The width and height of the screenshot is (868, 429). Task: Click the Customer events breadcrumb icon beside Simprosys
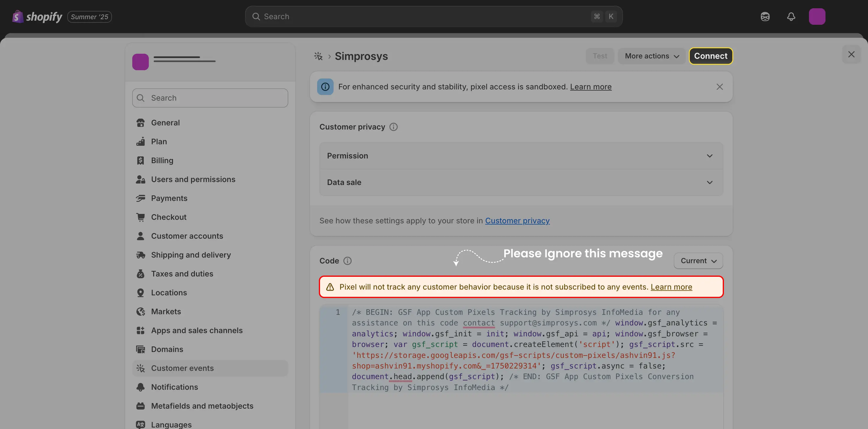318,56
